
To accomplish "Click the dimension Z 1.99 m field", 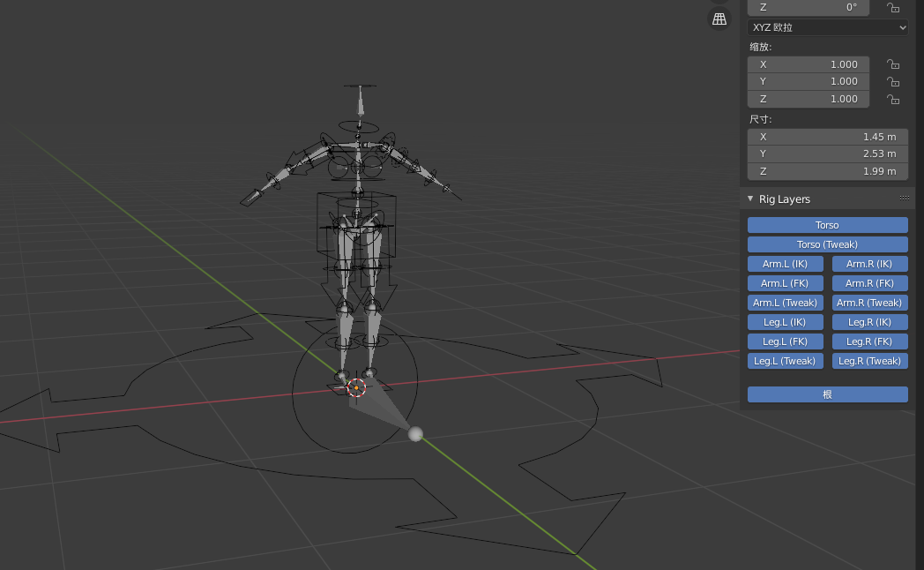I will [x=827, y=171].
